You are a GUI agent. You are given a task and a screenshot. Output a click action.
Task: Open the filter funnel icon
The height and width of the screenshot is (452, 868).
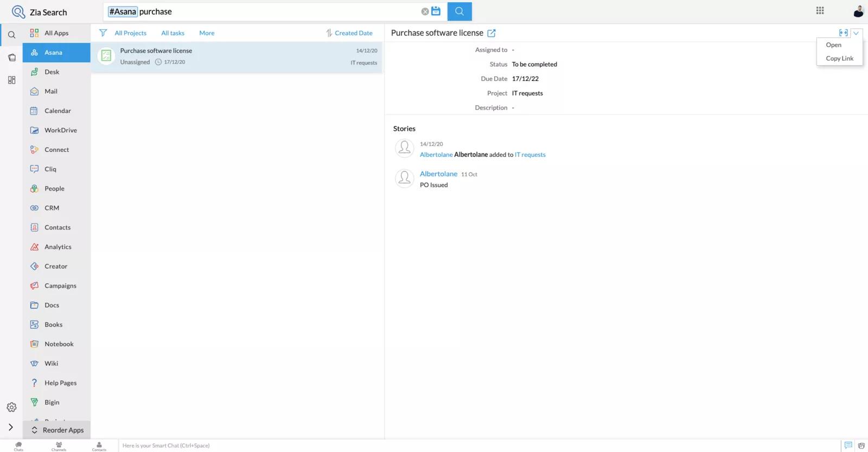103,33
